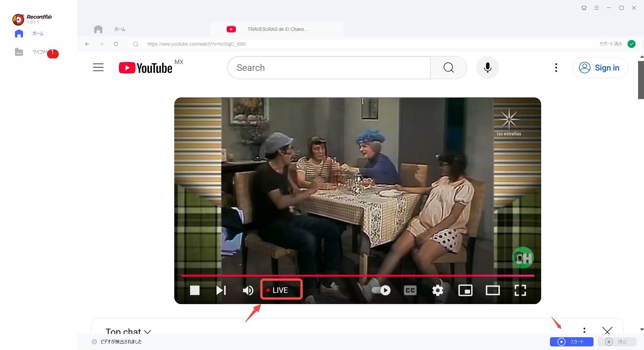Mute the video volume
The width and height of the screenshot is (644, 350).
tap(248, 290)
